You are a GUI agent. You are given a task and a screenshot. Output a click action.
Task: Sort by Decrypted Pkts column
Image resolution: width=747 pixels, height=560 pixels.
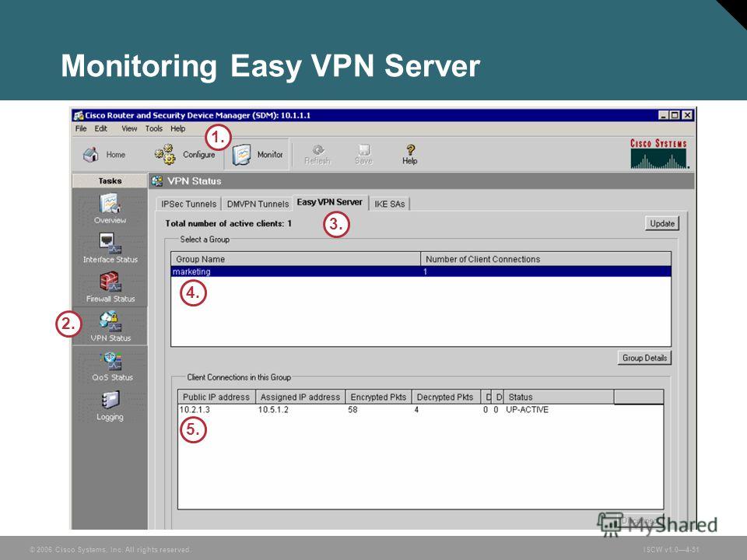pos(445,397)
